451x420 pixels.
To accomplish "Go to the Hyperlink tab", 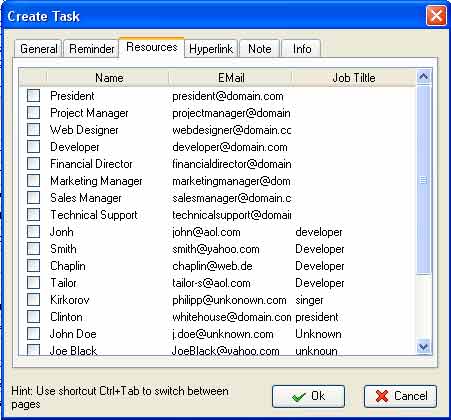I will 211,49.
